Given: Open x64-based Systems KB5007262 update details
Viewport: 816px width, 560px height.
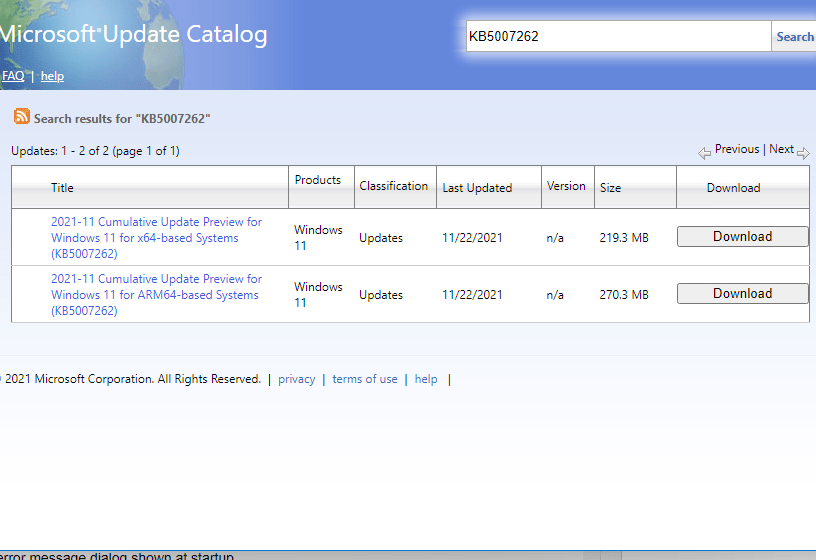Looking at the screenshot, I should pyautogui.click(x=156, y=238).
